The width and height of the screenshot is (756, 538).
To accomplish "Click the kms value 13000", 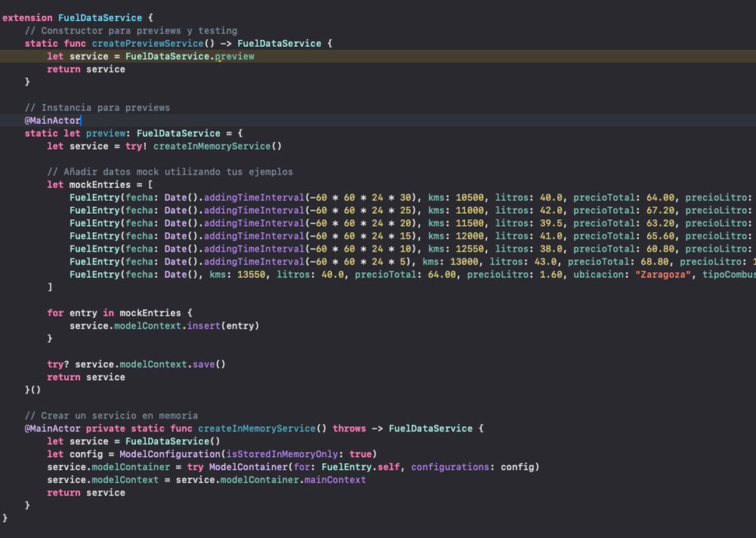I will pos(464,261).
